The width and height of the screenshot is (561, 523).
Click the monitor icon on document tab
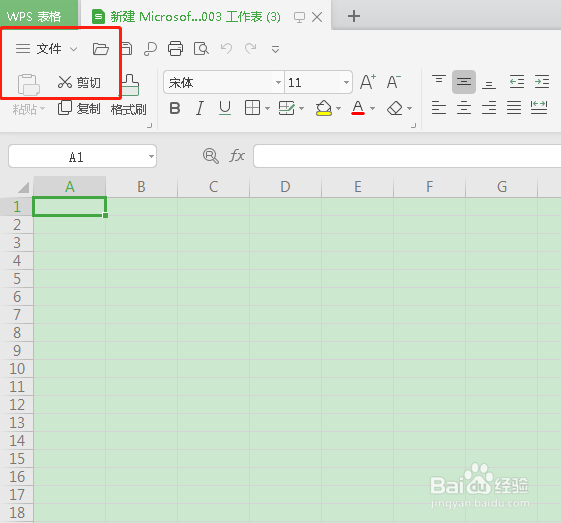pyautogui.click(x=299, y=17)
